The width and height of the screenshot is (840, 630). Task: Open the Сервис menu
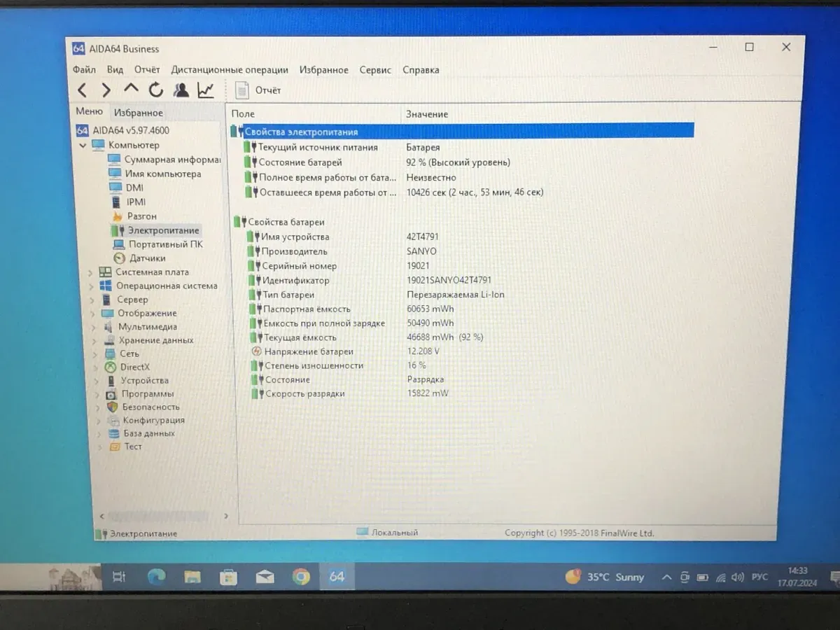[x=375, y=70]
